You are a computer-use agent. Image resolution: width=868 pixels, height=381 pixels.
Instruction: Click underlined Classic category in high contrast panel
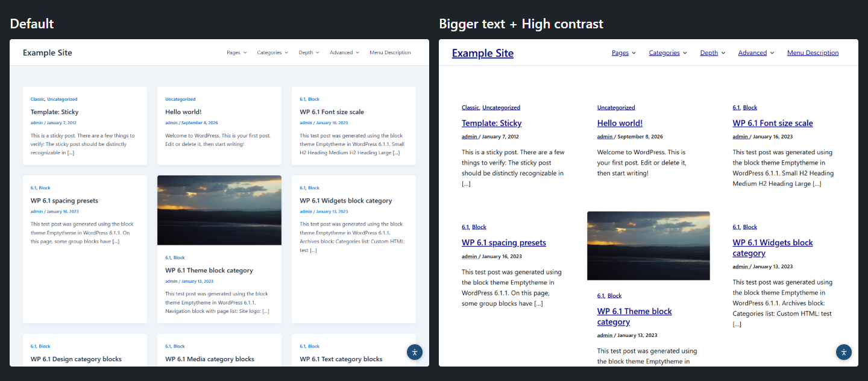[x=470, y=107]
